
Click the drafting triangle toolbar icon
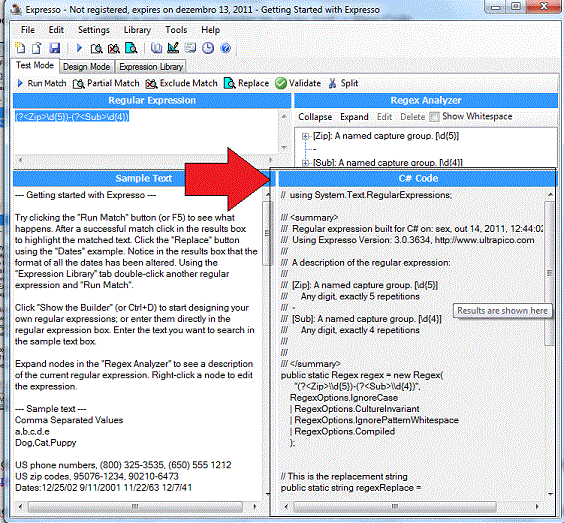click(x=173, y=48)
